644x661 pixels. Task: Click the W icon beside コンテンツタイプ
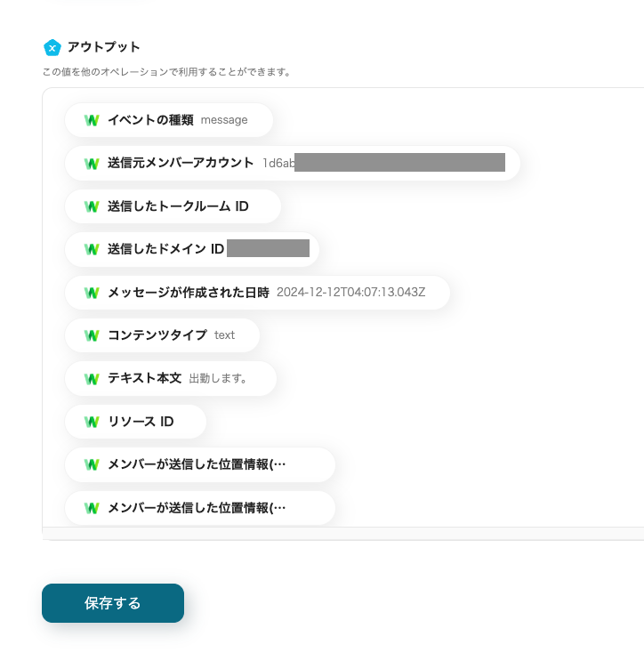pos(91,335)
